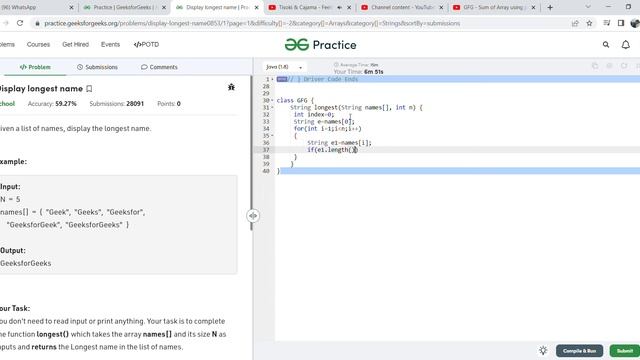Click the reset code icon in editor toolbar
The height and width of the screenshot is (360, 640).
[x=624, y=66]
